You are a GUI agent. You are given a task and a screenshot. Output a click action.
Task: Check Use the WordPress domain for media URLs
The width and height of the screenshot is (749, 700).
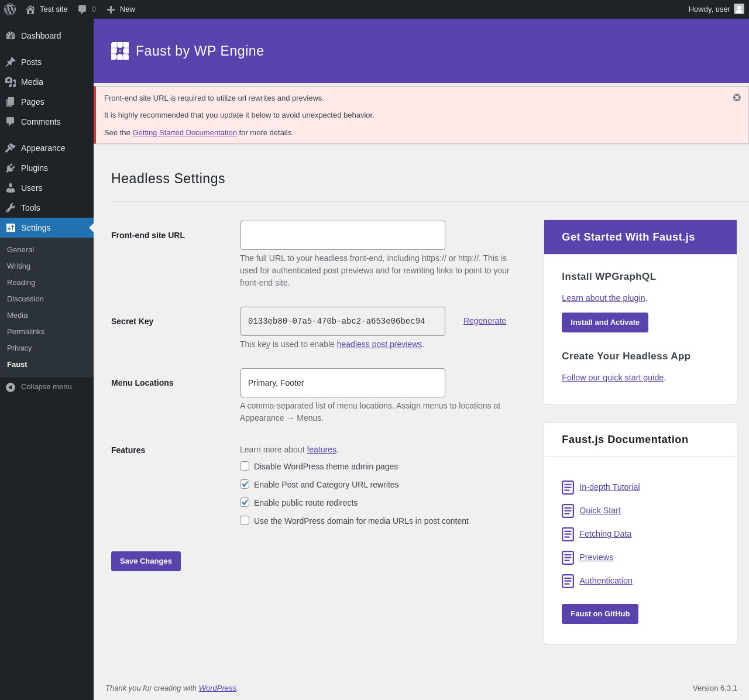point(245,520)
